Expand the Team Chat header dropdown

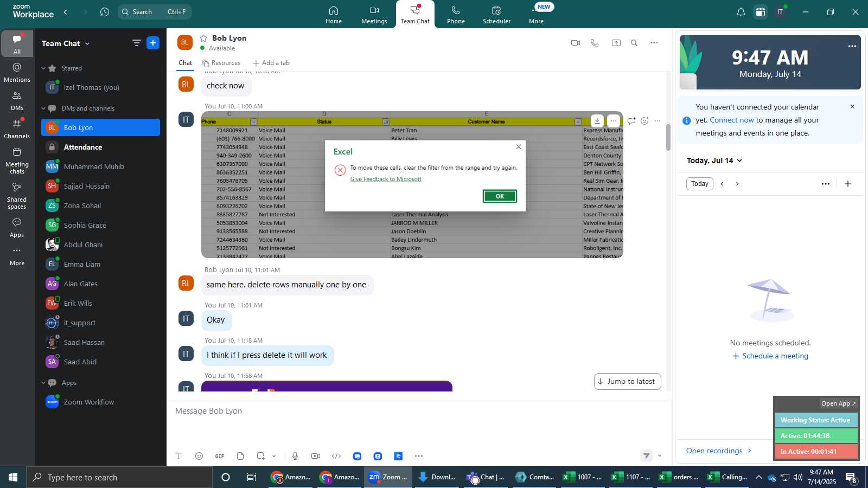87,44
